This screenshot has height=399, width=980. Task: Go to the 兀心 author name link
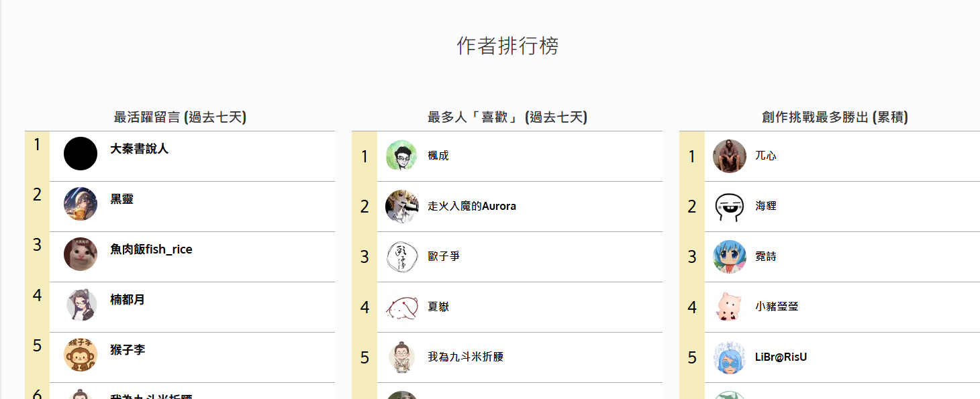click(766, 156)
